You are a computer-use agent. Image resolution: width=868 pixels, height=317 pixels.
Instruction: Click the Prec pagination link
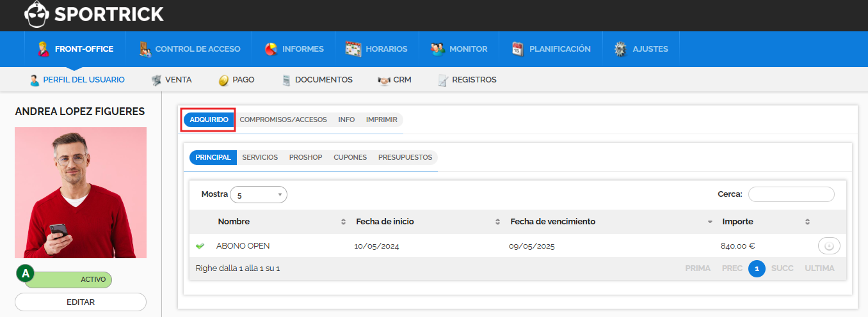pos(732,268)
